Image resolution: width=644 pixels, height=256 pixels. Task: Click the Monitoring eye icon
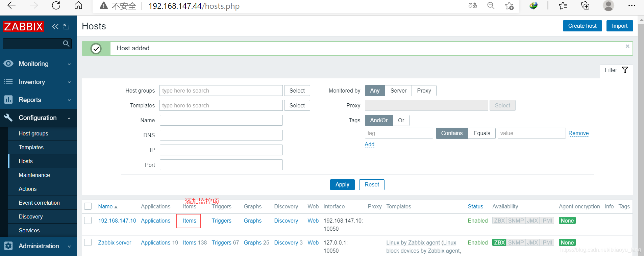(x=8, y=63)
